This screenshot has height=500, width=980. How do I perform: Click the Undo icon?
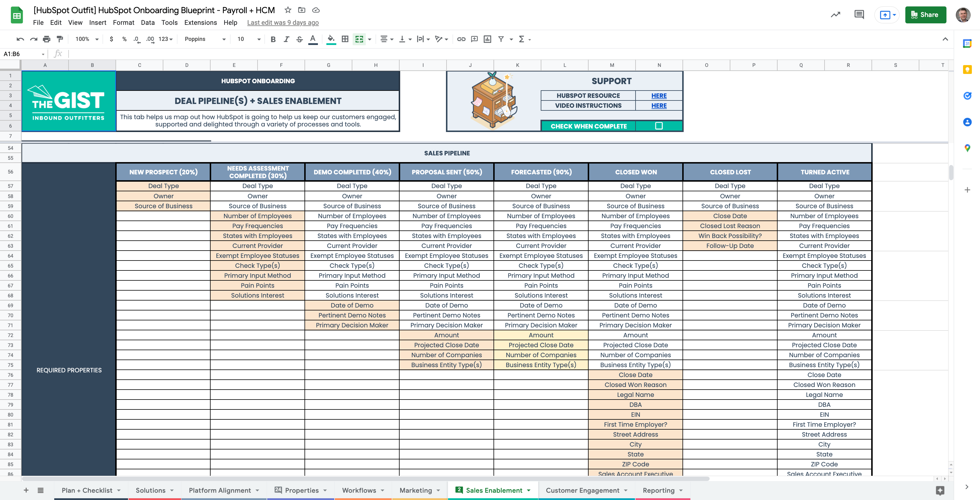(20, 39)
